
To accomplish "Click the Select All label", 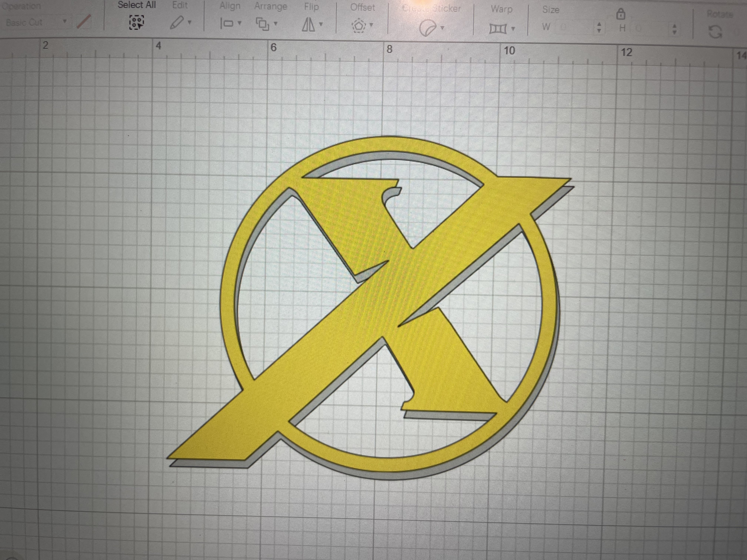I will coord(136,5).
